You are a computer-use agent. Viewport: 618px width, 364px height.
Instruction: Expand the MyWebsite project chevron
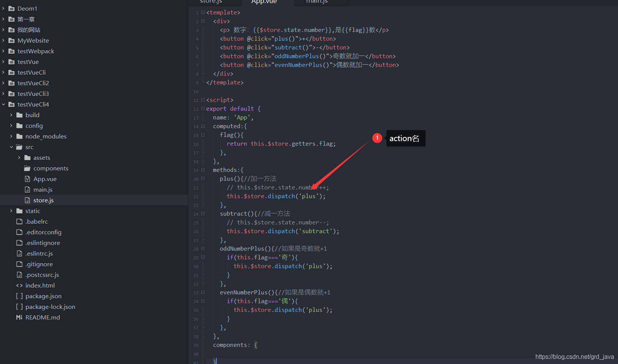point(3,40)
